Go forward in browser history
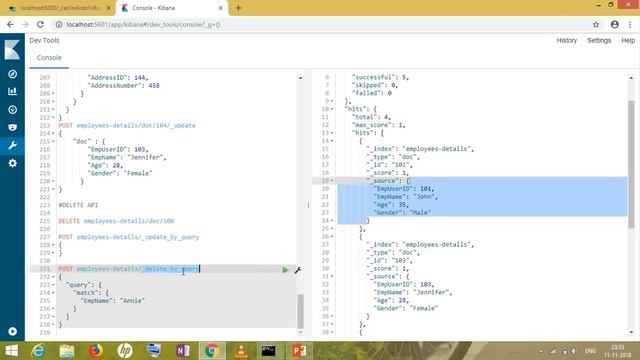This screenshot has height=360, width=640. tap(25, 24)
